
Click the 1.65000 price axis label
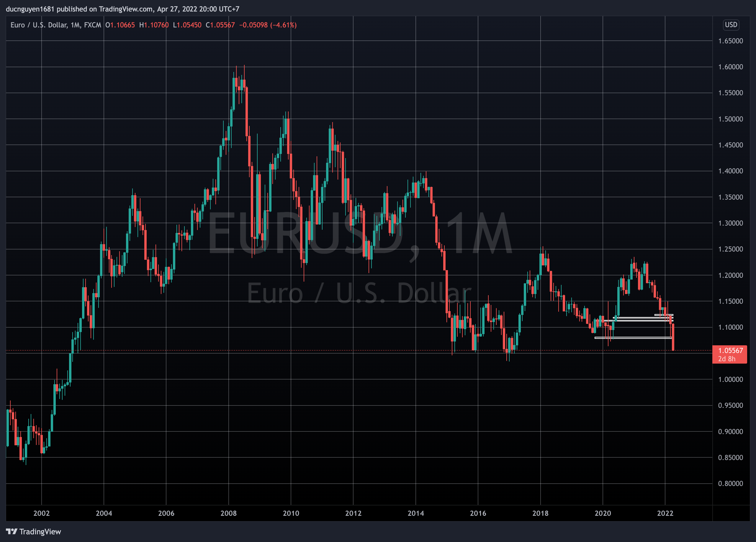click(x=730, y=41)
